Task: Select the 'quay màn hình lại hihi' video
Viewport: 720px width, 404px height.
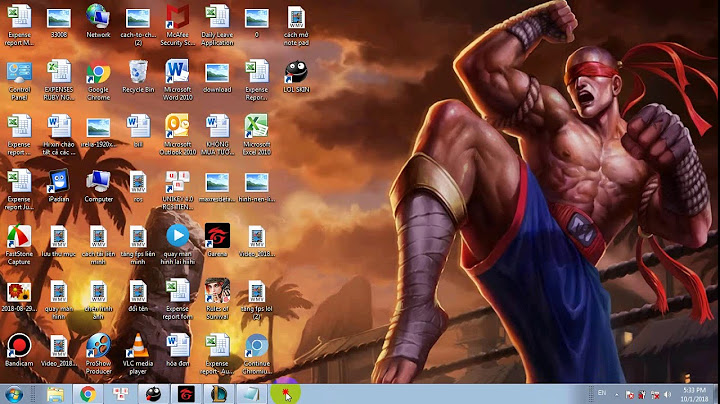Action: (178, 244)
